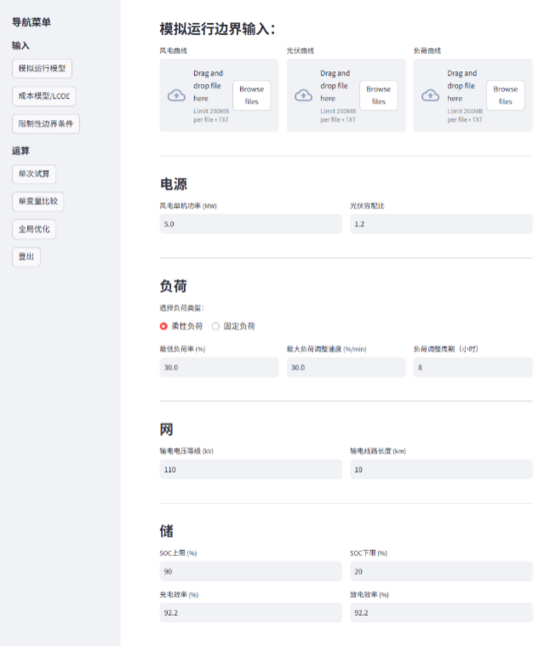Open 全局优化 page
Screen dimensions: 550x647
(34, 229)
